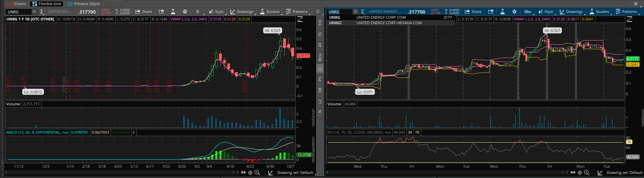Click the right chart horizontal scrollbar

(443, 173)
